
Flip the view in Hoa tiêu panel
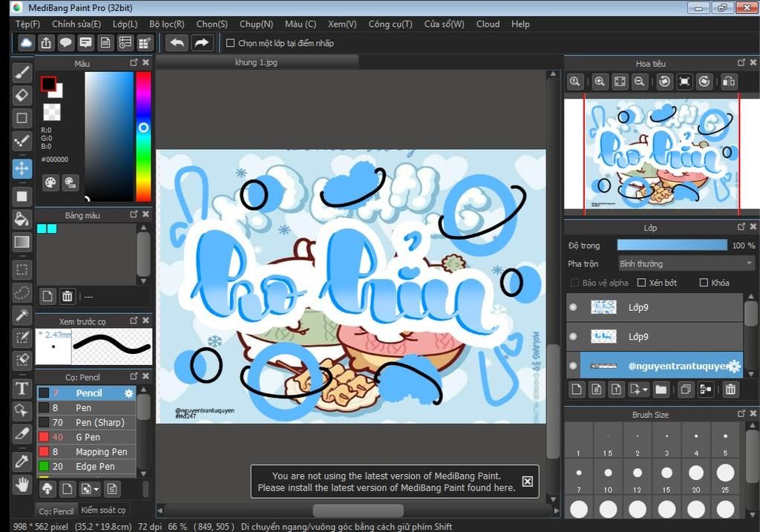pyautogui.click(x=729, y=82)
